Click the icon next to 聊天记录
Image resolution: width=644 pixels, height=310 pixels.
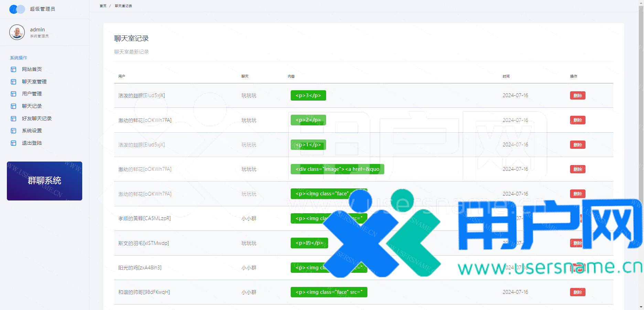(x=13, y=106)
